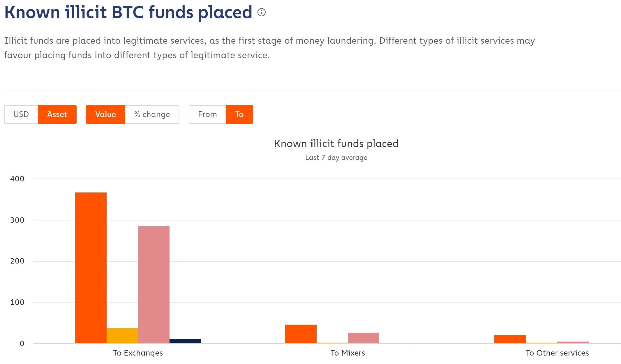The height and width of the screenshot is (364, 621).
Task: Choose the From direction option
Action: (x=207, y=114)
